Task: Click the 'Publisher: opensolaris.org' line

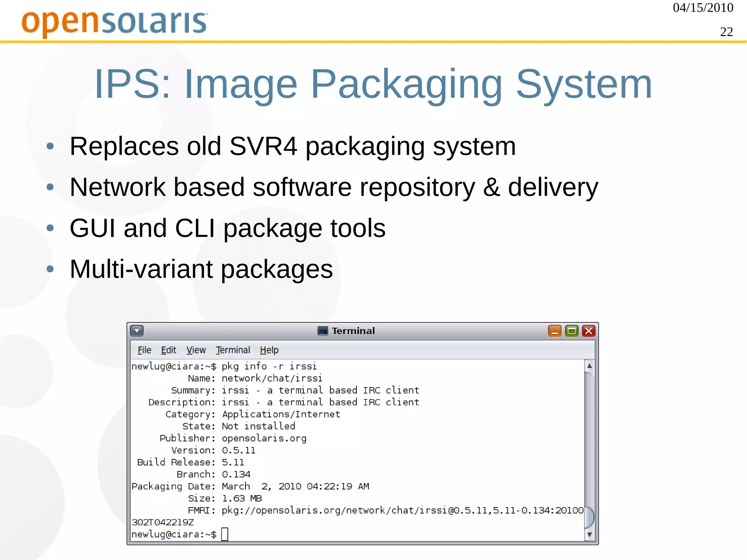Action: 233,439
